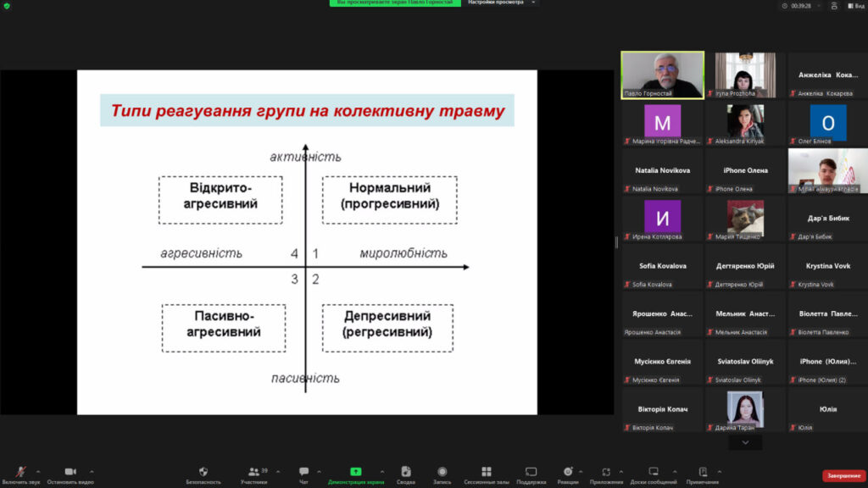The width and height of the screenshot is (868, 488).
Task: Open the Реакции reactions icon
Action: point(568,472)
